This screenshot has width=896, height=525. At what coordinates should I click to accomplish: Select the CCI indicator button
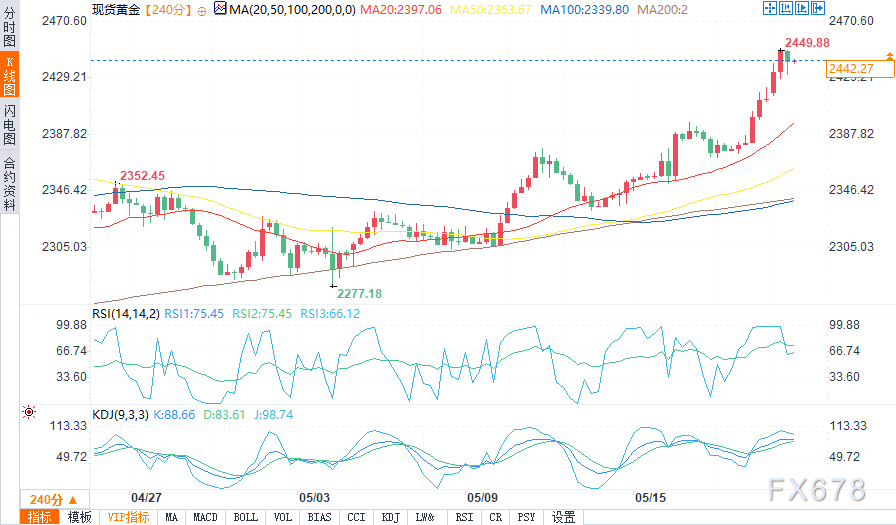356,517
